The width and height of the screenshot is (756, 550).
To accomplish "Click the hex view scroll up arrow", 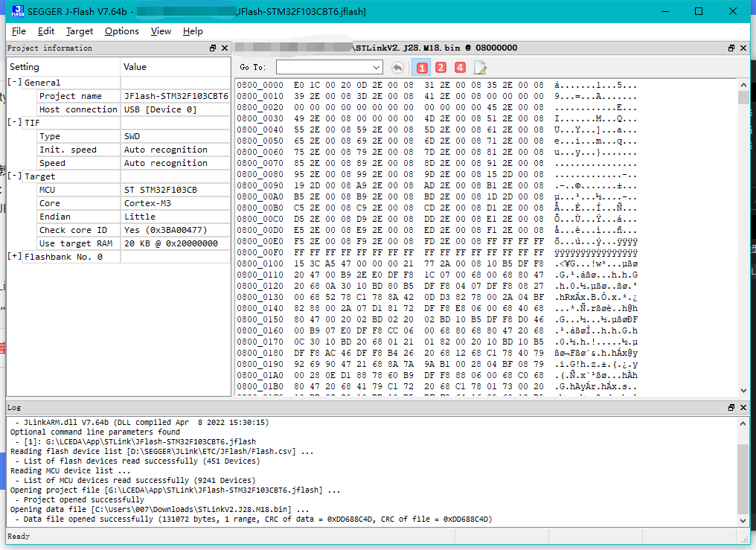I will click(743, 85).
